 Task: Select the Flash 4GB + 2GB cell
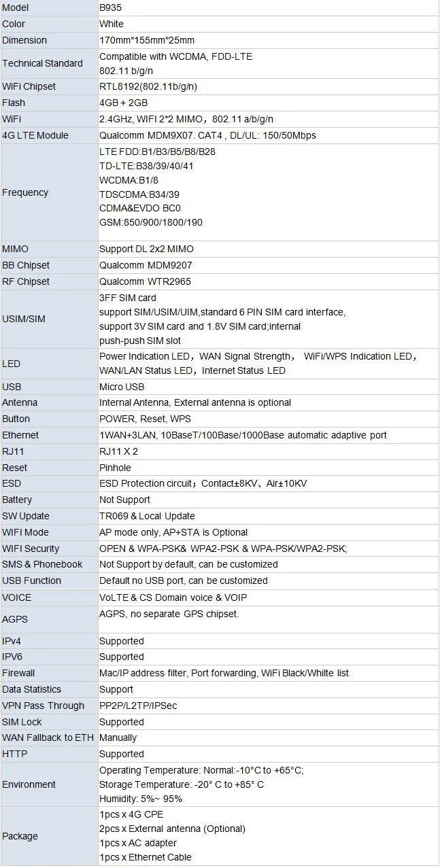click(268, 103)
